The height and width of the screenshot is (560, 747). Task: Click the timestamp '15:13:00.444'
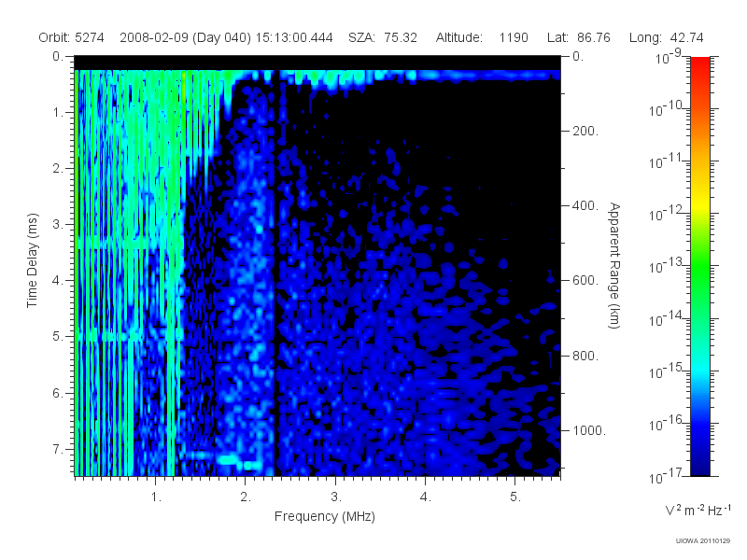coord(294,37)
